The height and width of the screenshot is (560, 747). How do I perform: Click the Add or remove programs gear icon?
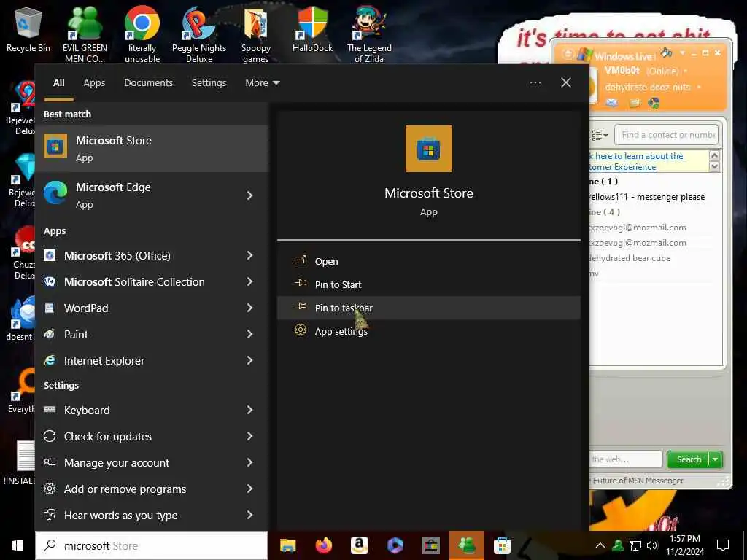[50, 489]
